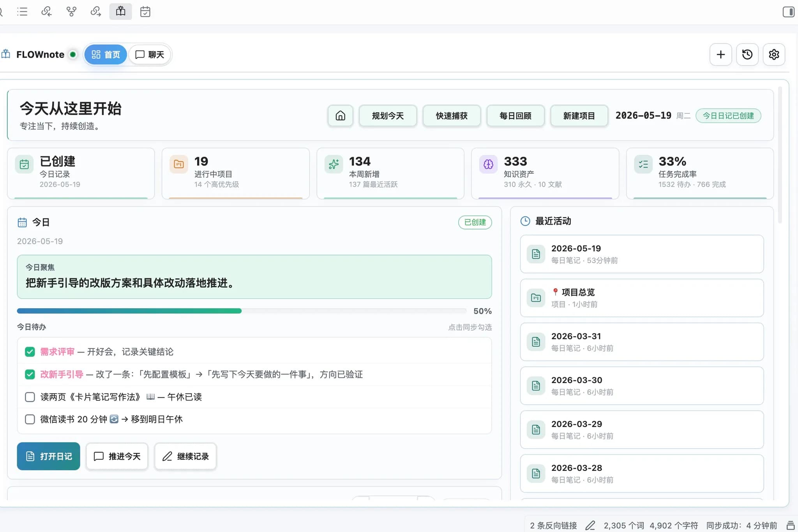Click the brain icon on 知识资产 card
The height and width of the screenshot is (532, 798).
coord(488,164)
